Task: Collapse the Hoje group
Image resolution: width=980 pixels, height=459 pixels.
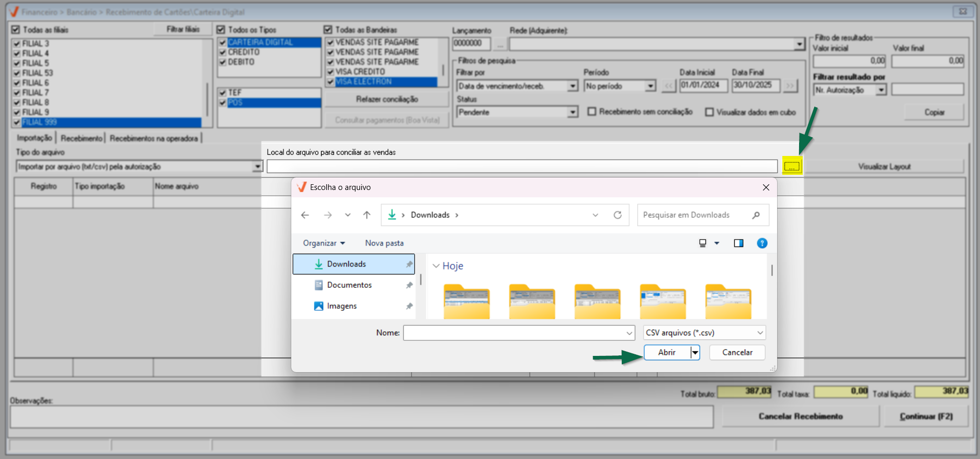Action: click(436, 266)
